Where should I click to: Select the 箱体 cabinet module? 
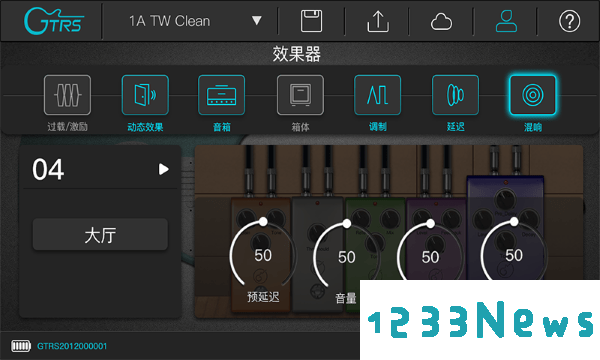click(300, 95)
